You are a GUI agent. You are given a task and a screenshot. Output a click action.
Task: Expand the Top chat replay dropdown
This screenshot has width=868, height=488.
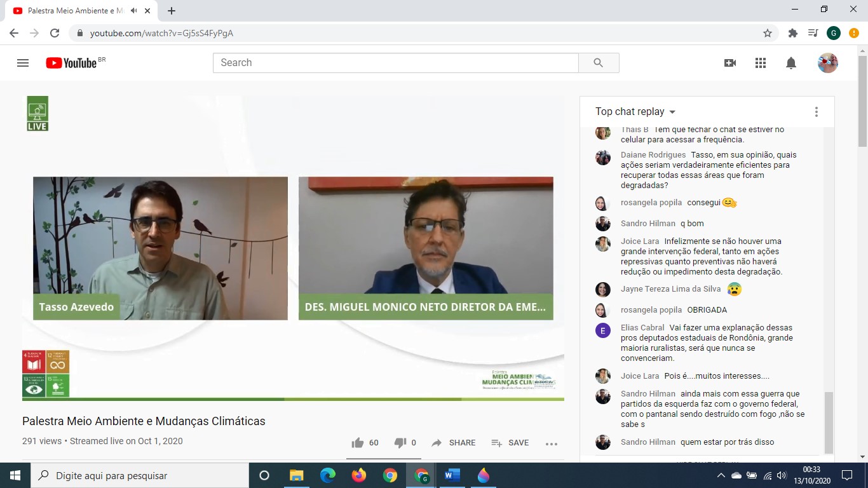coord(635,112)
